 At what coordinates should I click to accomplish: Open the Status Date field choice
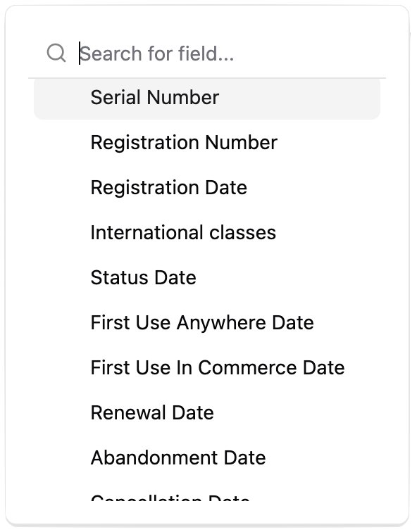coord(207,277)
